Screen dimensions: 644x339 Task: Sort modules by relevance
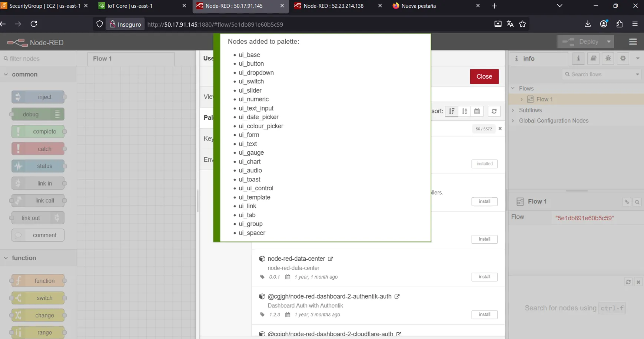[x=452, y=111]
